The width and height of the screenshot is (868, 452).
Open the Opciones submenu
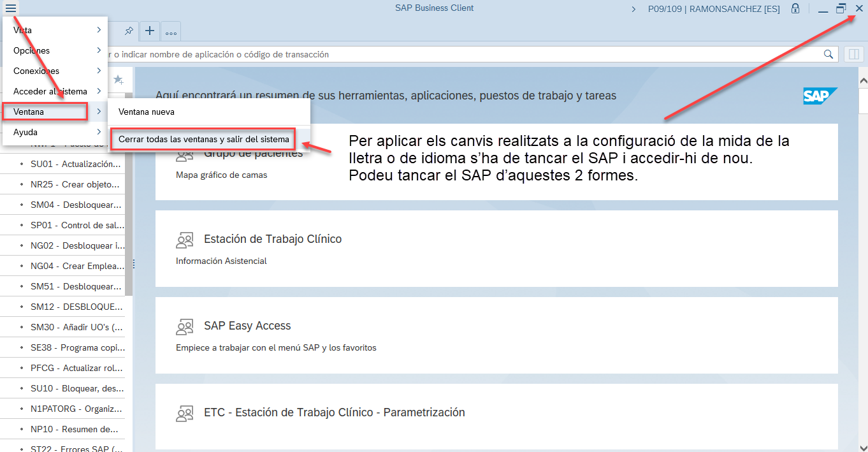click(55, 50)
